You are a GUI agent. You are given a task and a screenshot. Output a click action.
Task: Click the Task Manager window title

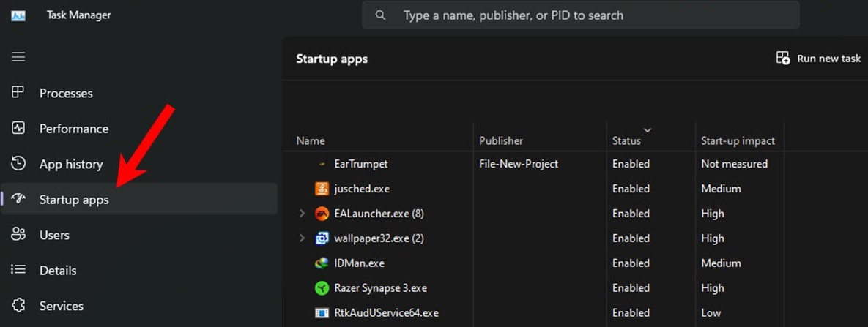tap(78, 15)
